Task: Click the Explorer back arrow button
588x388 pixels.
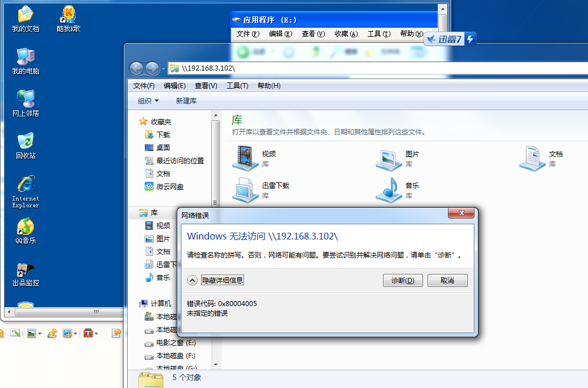Action: tap(136, 68)
